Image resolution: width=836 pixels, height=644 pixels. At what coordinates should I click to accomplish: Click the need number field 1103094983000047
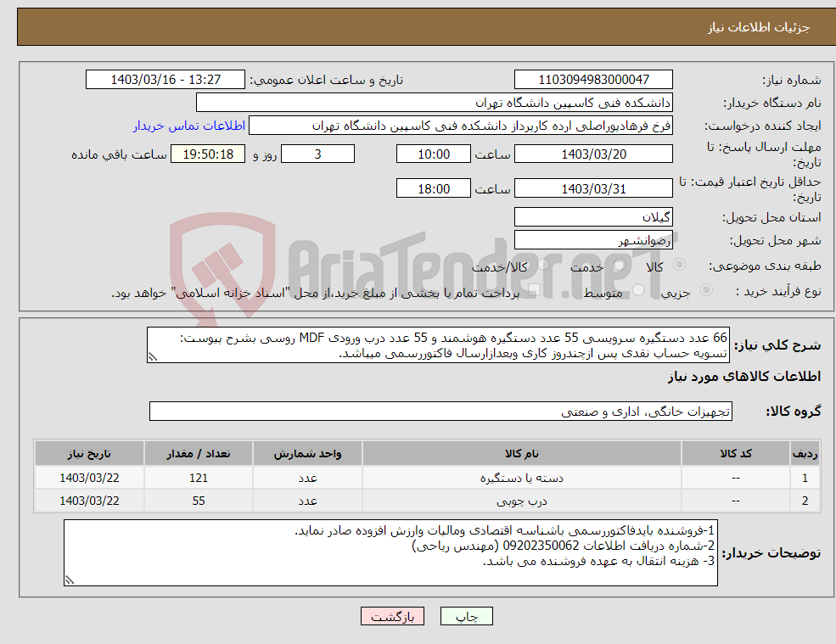coord(593,80)
